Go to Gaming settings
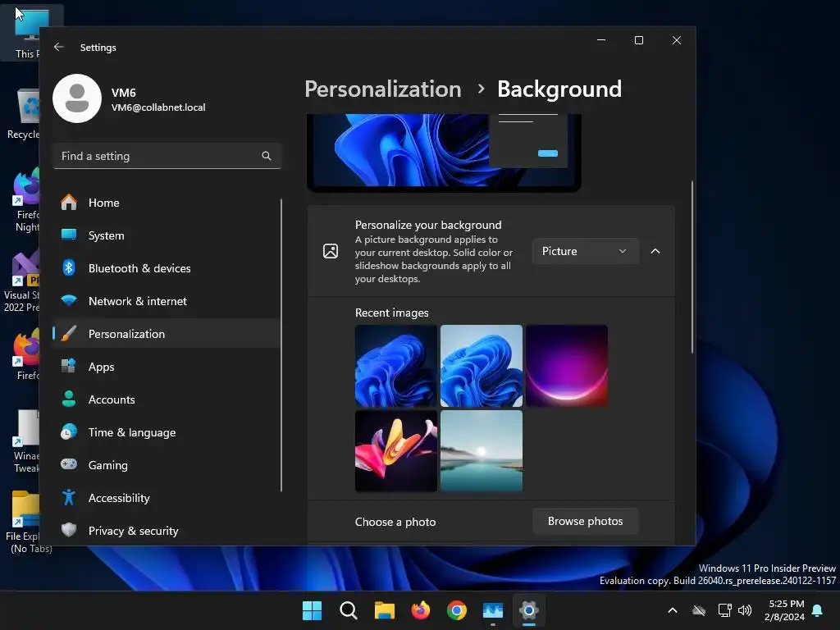The width and height of the screenshot is (840, 630). coord(166,464)
